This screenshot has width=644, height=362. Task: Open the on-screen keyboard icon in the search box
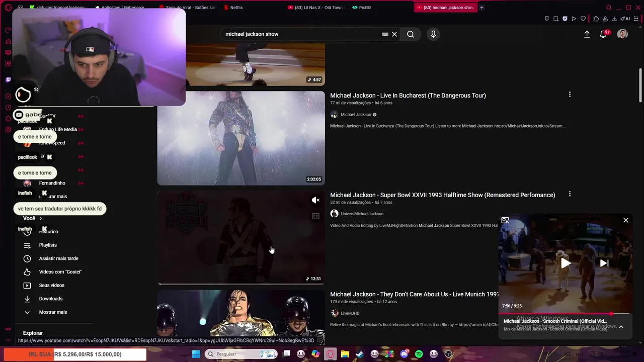tap(385, 34)
